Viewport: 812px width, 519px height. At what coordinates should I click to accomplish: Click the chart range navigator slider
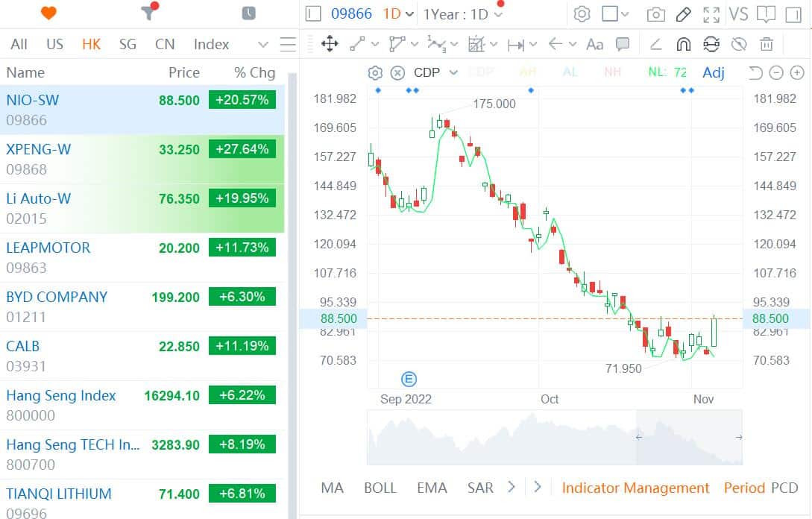coord(554,438)
